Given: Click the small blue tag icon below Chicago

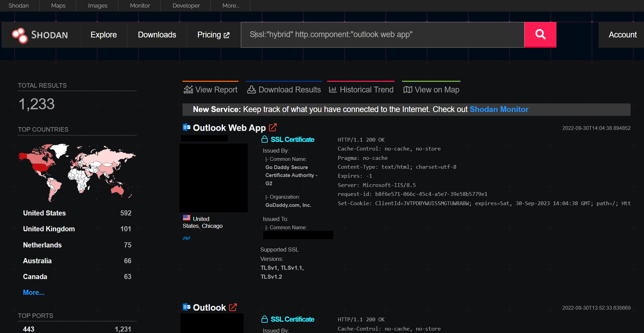Looking at the screenshot, I should tap(187, 238).
